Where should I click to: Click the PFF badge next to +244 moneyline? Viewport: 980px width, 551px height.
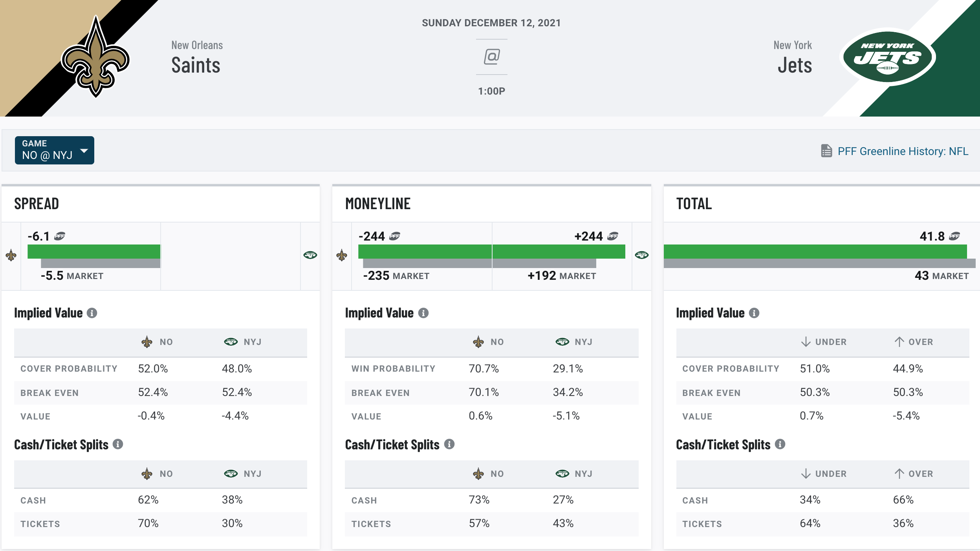coord(613,236)
